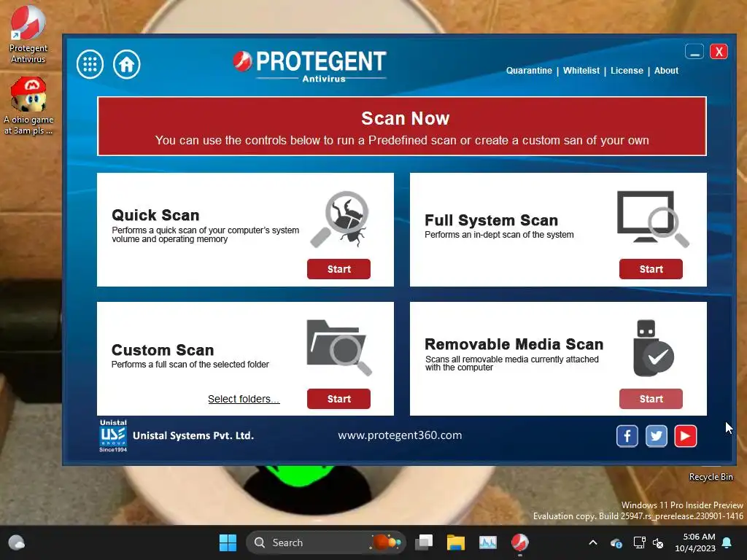
Task: Visit www.protegent360.com link
Action: [400, 435]
